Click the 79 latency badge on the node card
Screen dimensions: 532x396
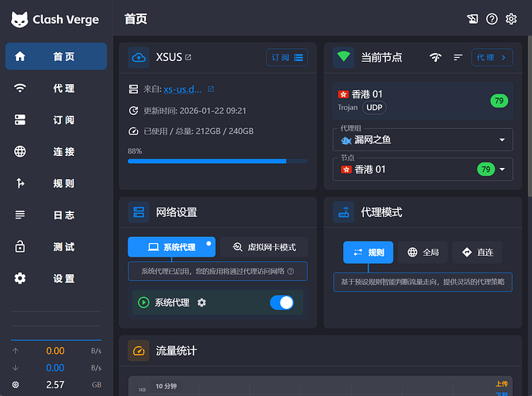click(x=499, y=101)
